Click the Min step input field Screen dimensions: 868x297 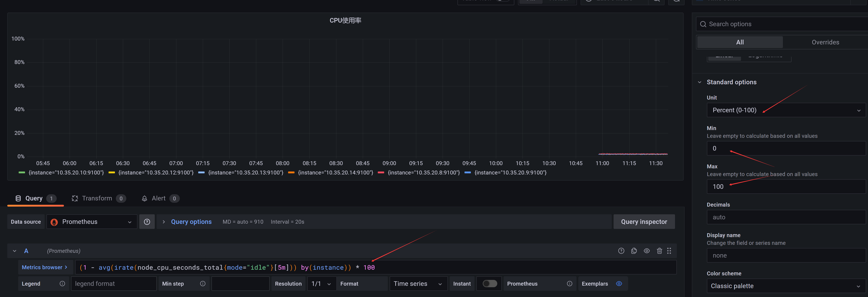click(x=240, y=284)
